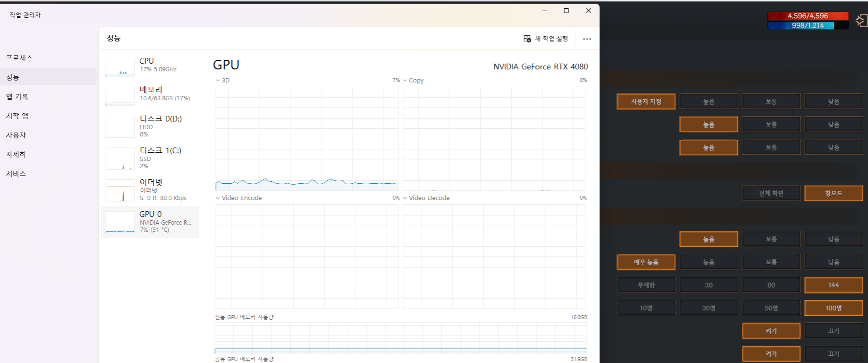Expand the Copy graph engine dropdown

[405, 81]
